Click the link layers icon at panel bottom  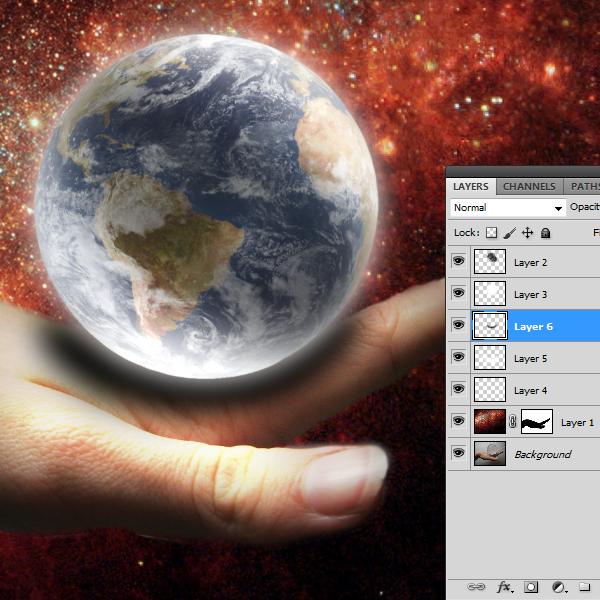[x=476, y=587]
